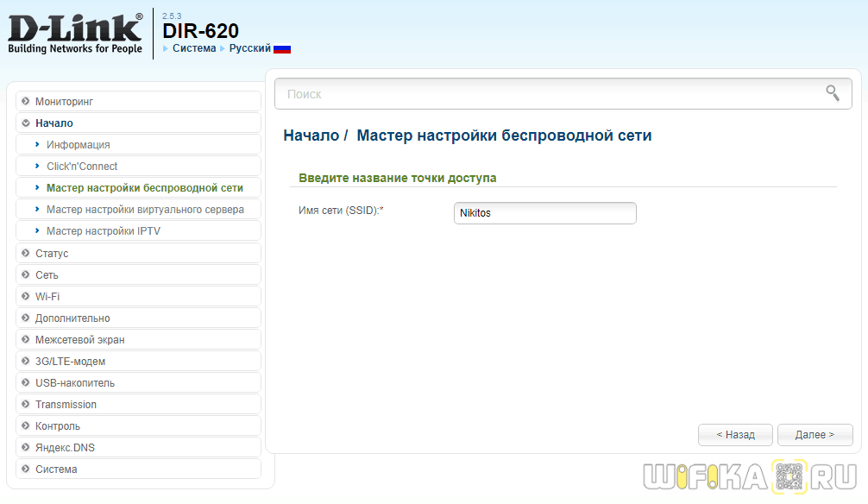This screenshot has height=504, width=868.
Task: Open the USB-накопитель menu item
Action: pos(138,382)
